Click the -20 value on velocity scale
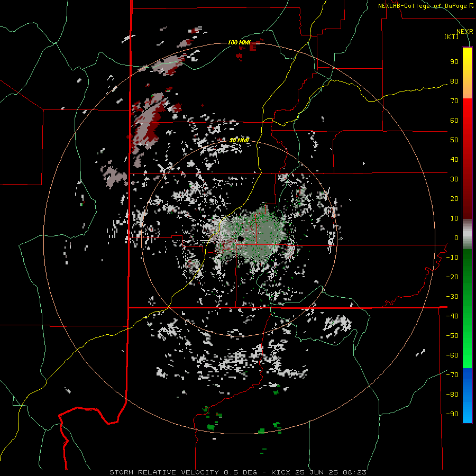The height and width of the screenshot is (476, 476). 452,277
